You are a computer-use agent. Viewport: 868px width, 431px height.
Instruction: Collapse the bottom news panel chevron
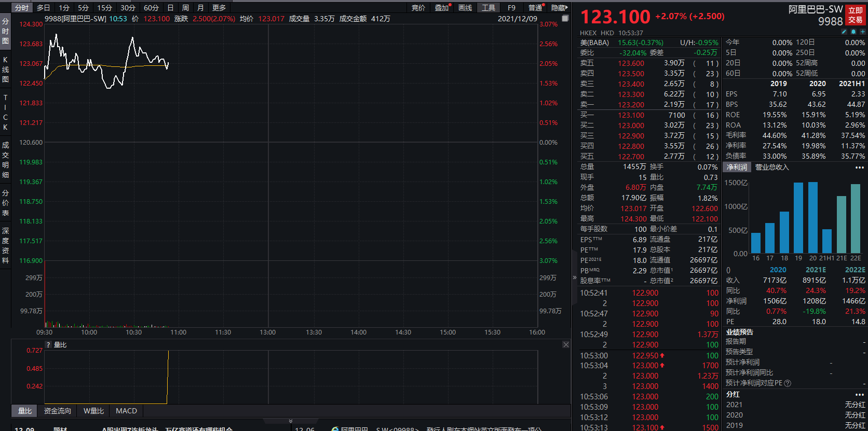pyautogui.click(x=291, y=421)
